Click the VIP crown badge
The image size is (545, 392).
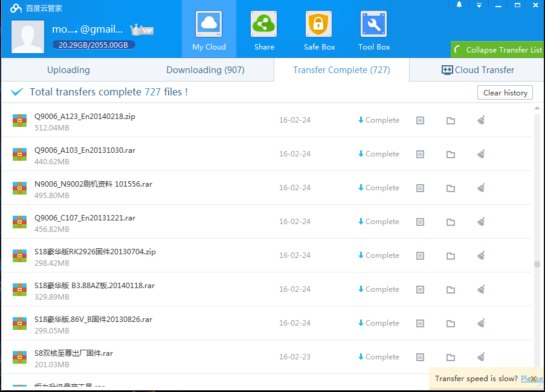coord(142,30)
